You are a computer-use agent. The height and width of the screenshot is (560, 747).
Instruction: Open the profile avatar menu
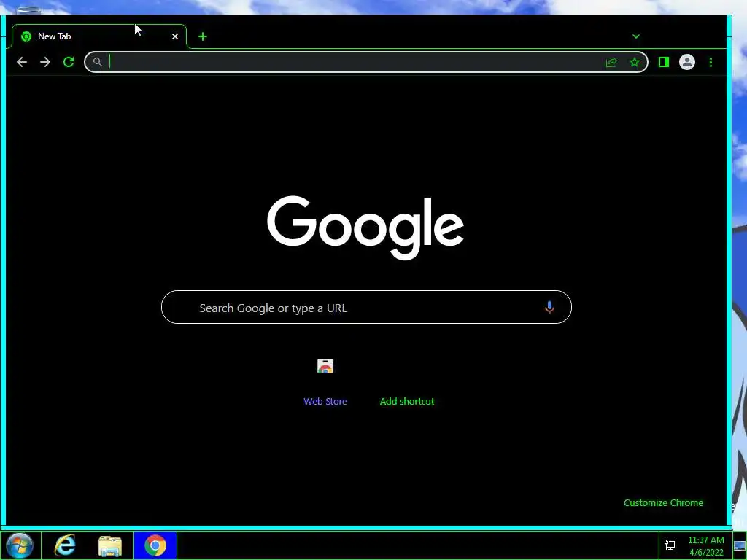click(687, 62)
